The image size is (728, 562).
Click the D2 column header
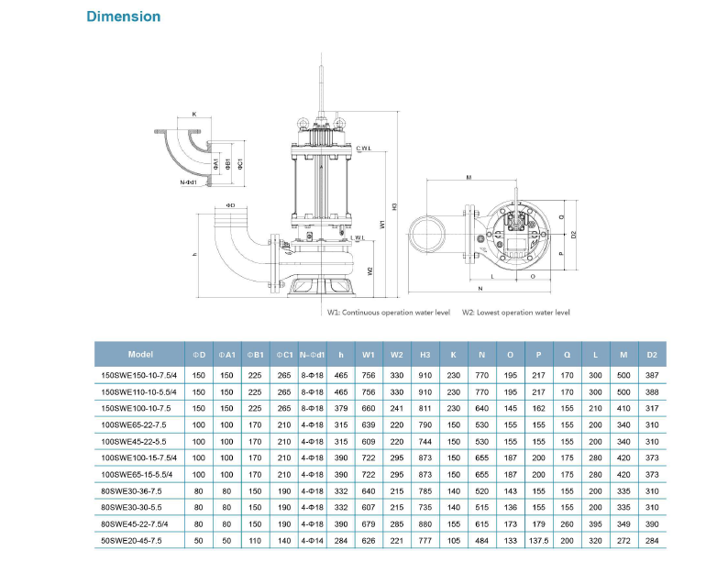coord(652,355)
